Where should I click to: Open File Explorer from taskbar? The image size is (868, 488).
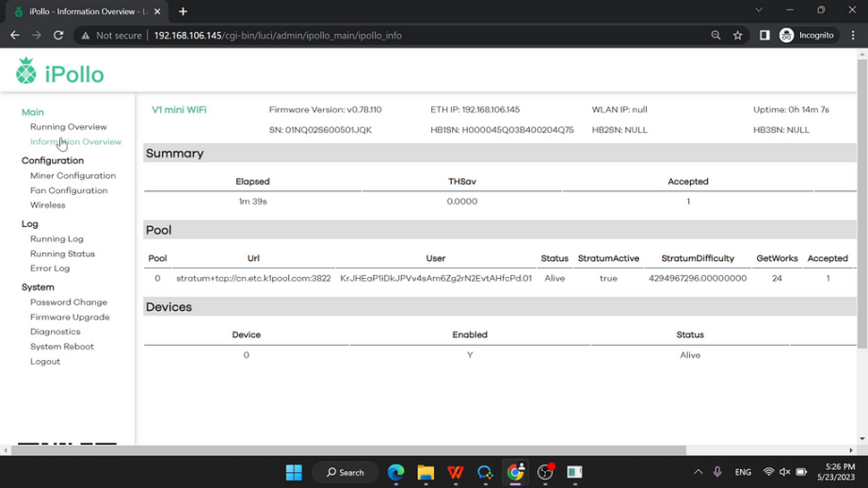(426, 473)
